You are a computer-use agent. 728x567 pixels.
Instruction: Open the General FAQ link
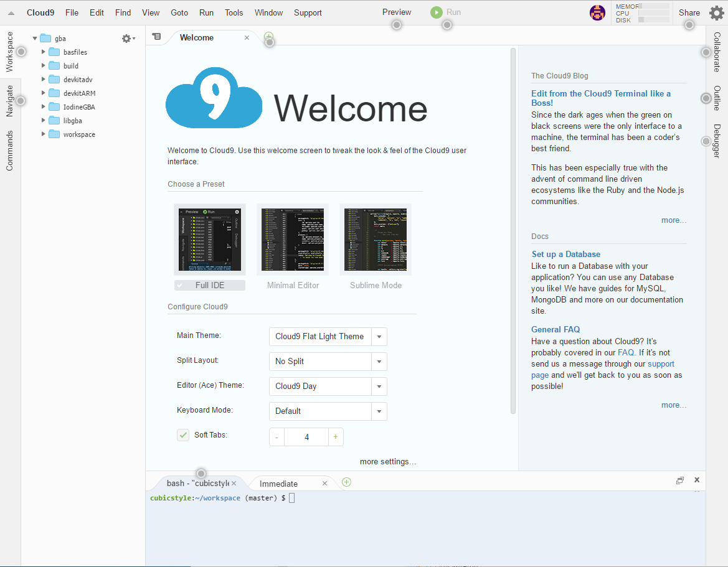click(x=555, y=329)
